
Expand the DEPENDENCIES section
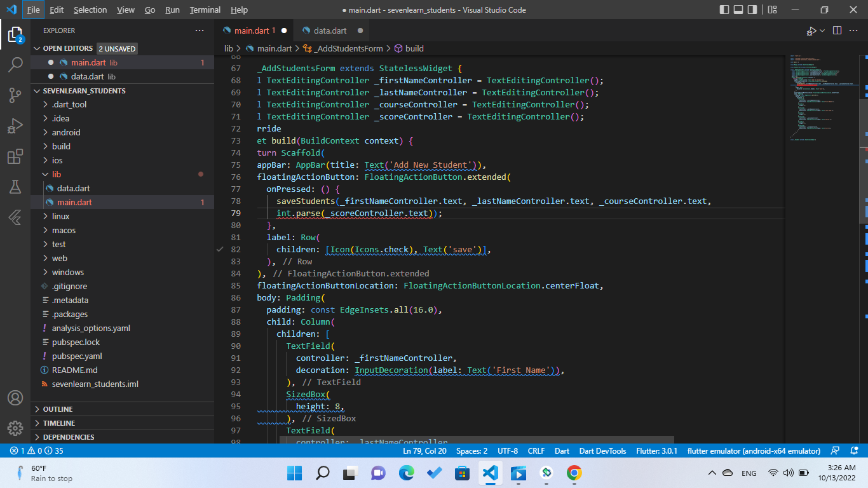coord(69,437)
